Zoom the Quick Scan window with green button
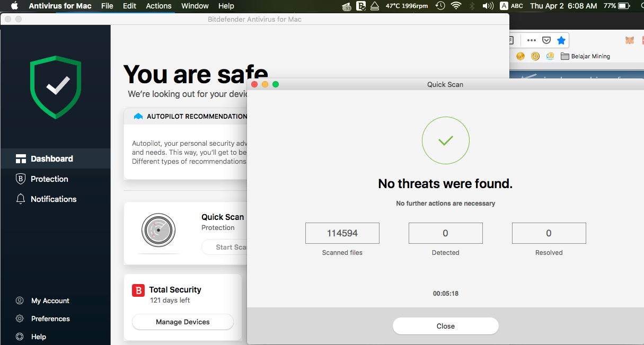This screenshot has width=644, height=345. point(276,84)
